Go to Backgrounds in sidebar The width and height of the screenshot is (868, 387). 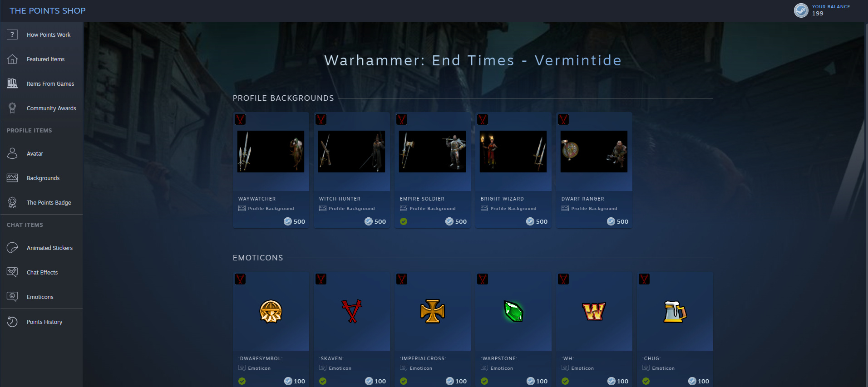[x=43, y=178]
